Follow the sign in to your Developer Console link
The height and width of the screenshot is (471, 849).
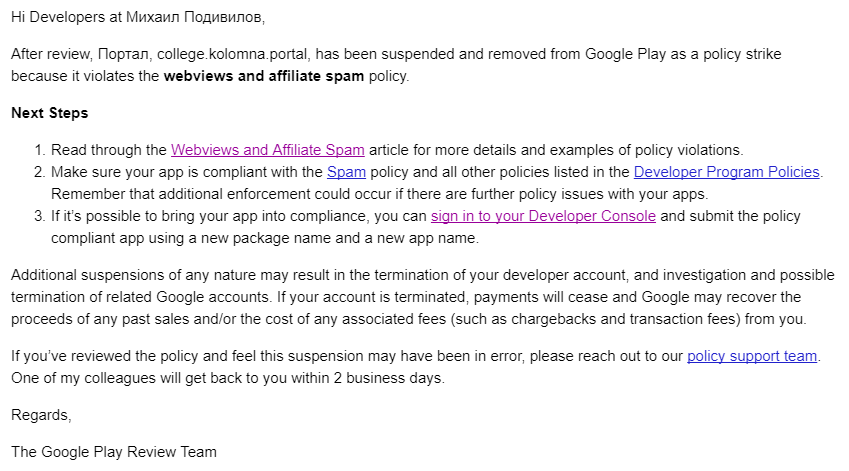tap(543, 216)
